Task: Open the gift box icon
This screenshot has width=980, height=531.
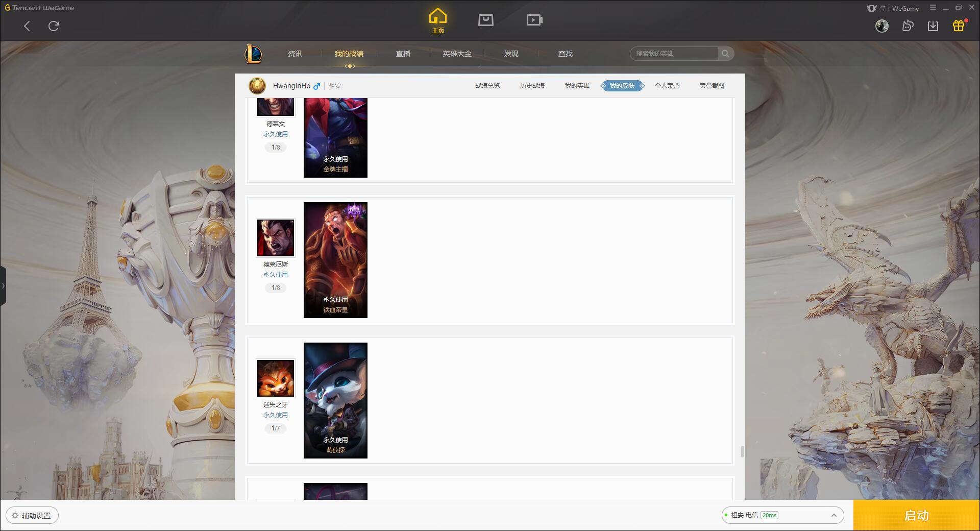Action: (x=959, y=26)
